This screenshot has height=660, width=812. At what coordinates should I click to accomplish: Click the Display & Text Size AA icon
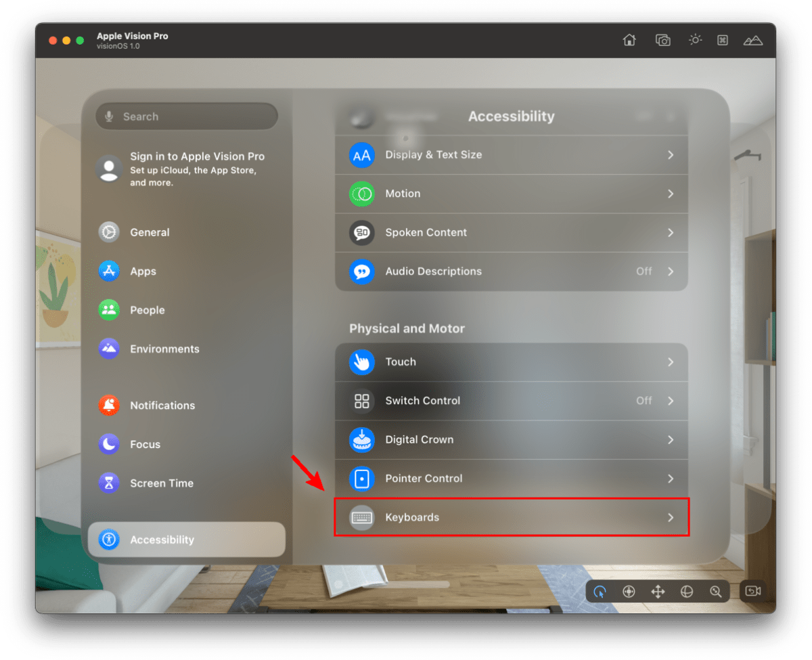(x=362, y=155)
